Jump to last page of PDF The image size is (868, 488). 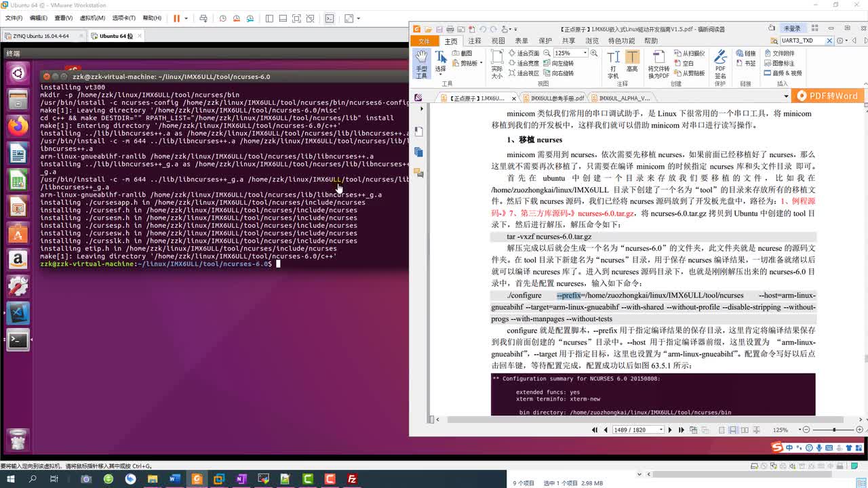click(x=682, y=430)
